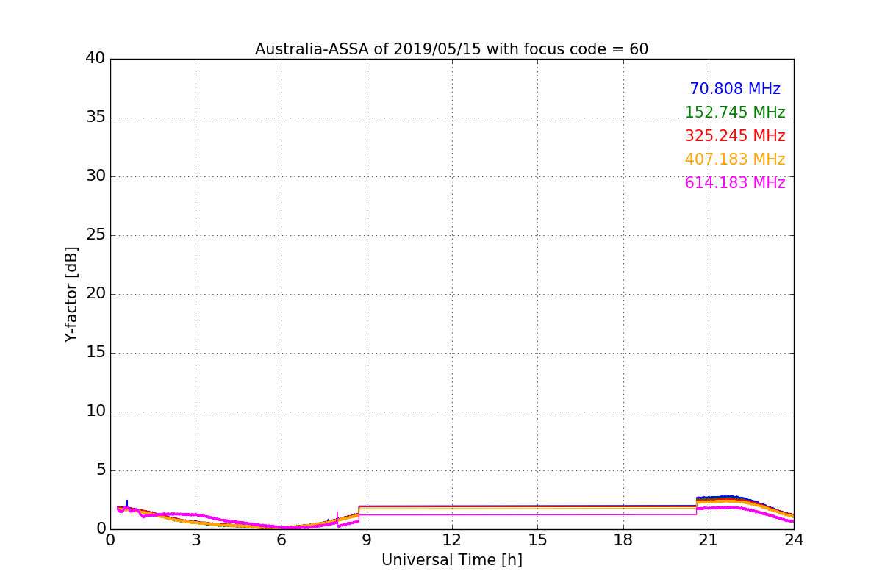
Task: Click y-axis tick label 5
Action: (100, 470)
